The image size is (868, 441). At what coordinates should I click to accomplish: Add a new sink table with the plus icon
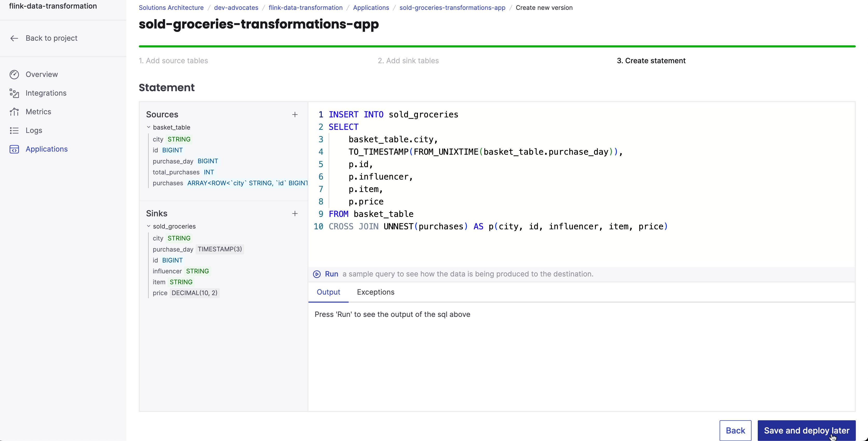pos(295,213)
